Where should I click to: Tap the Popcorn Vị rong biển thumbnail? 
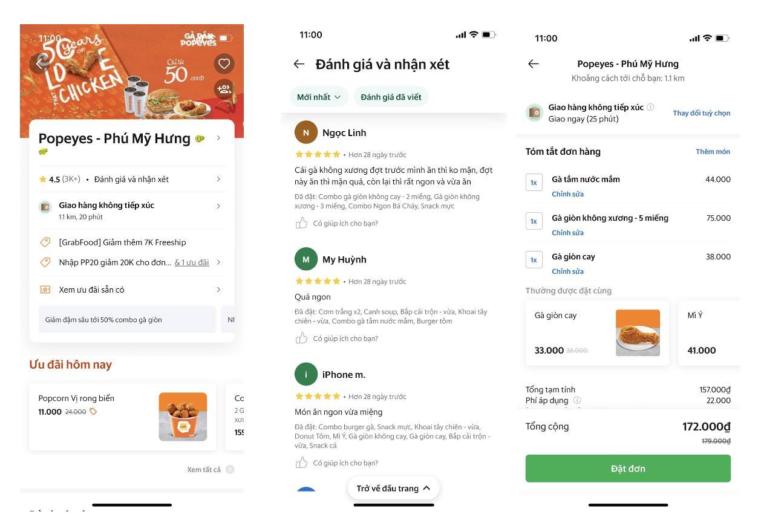coord(183,417)
